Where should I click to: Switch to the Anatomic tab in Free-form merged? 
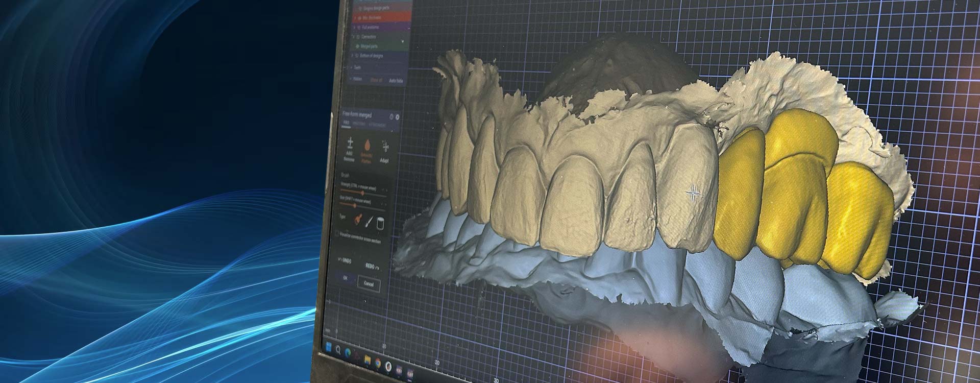point(359,124)
